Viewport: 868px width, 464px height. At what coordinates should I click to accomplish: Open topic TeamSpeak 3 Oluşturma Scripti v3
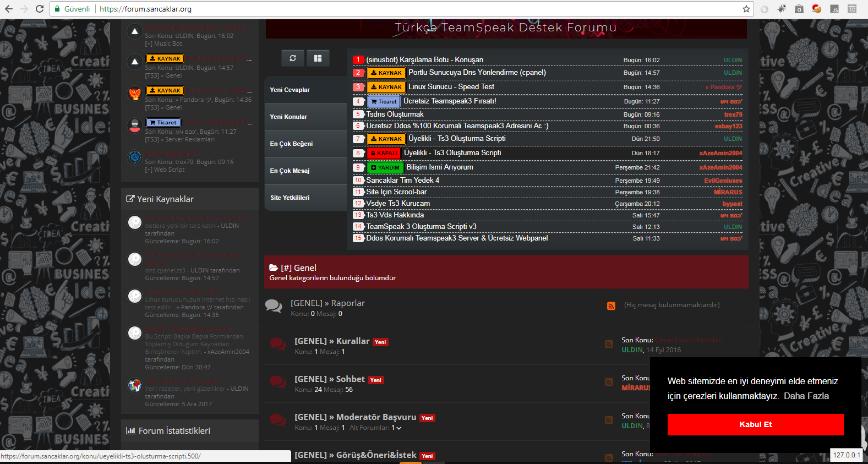coord(422,227)
